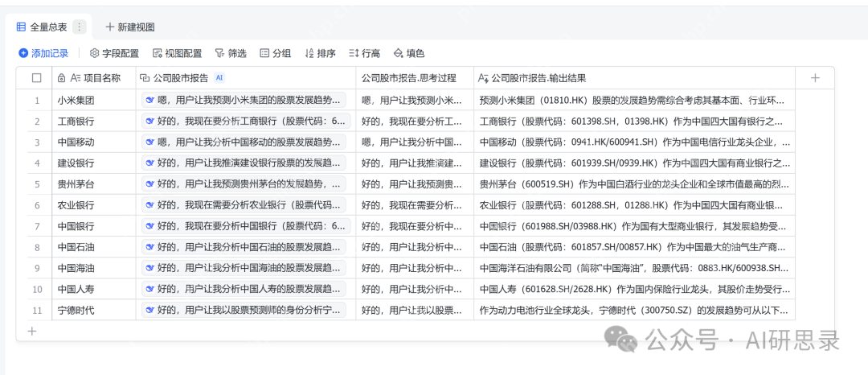Select the 中国石油 project name cell

tap(93, 248)
